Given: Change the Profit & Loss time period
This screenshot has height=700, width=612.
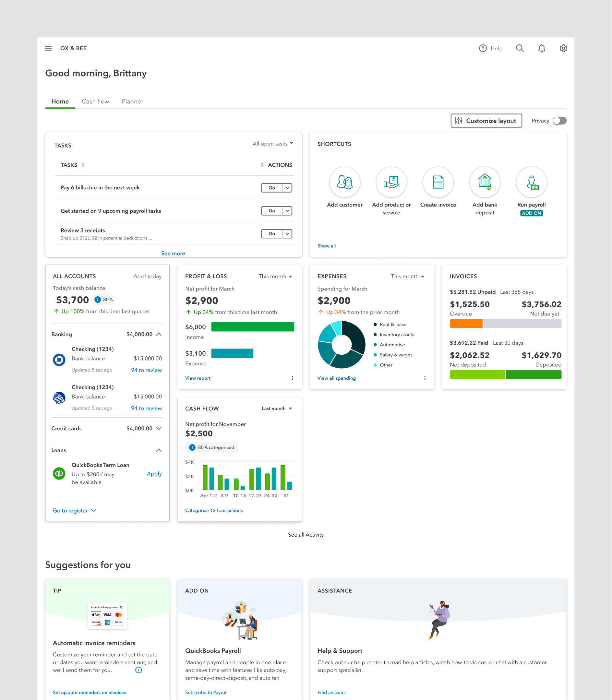Looking at the screenshot, I should pyautogui.click(x=275, y=276).
